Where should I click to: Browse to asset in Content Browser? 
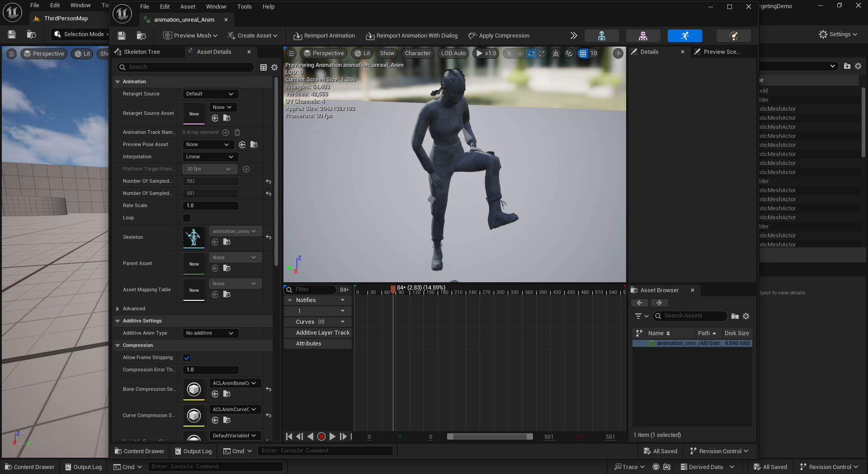141,36
